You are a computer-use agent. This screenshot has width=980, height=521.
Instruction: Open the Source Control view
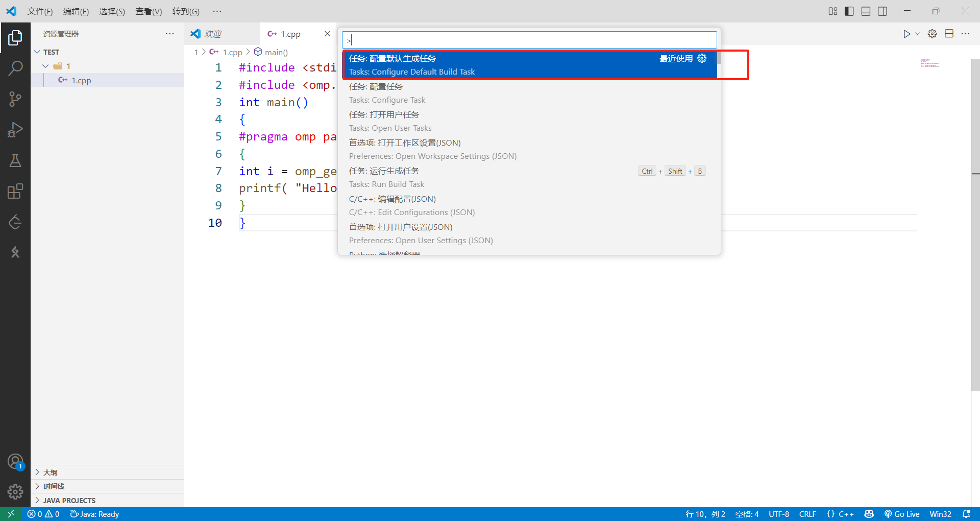pos(15,99)
